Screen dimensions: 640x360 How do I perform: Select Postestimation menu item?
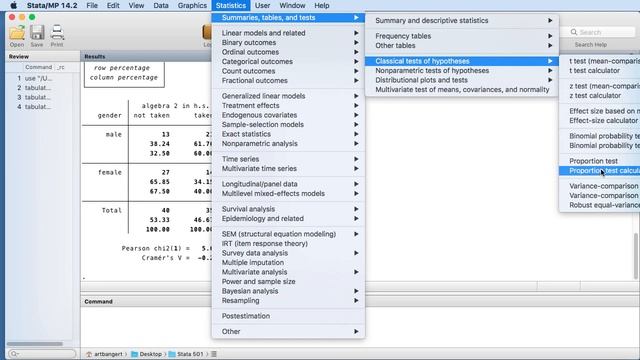288,316
